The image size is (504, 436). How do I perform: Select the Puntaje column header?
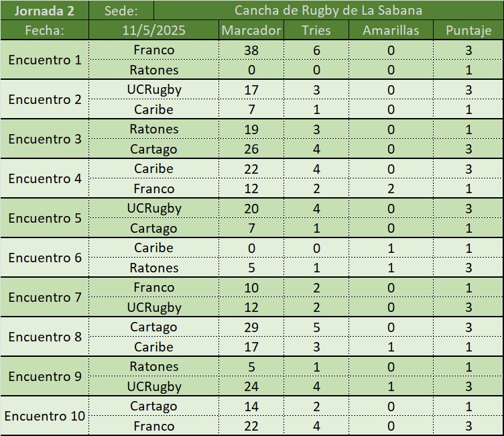pyautogui.click(x=468, y=30)
